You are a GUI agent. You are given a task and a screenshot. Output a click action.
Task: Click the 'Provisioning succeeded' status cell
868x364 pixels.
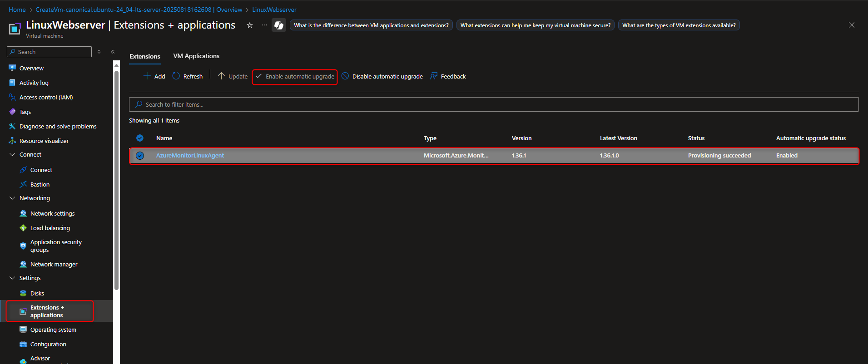[719, 155]
